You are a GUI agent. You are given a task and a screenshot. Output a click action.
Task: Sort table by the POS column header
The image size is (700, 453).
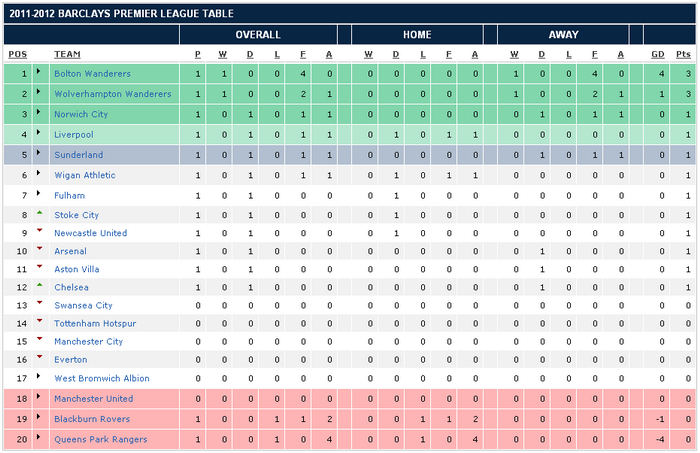pos(17,54)
